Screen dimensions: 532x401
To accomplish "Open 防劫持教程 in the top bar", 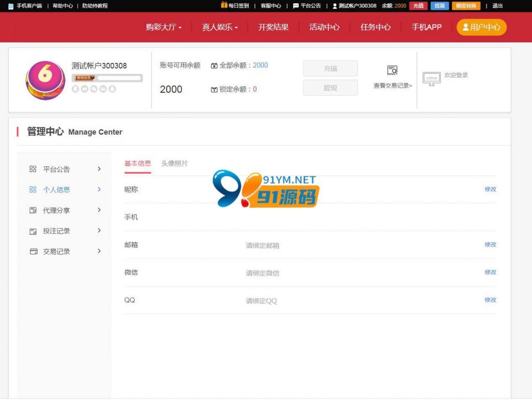I will 95,6.
